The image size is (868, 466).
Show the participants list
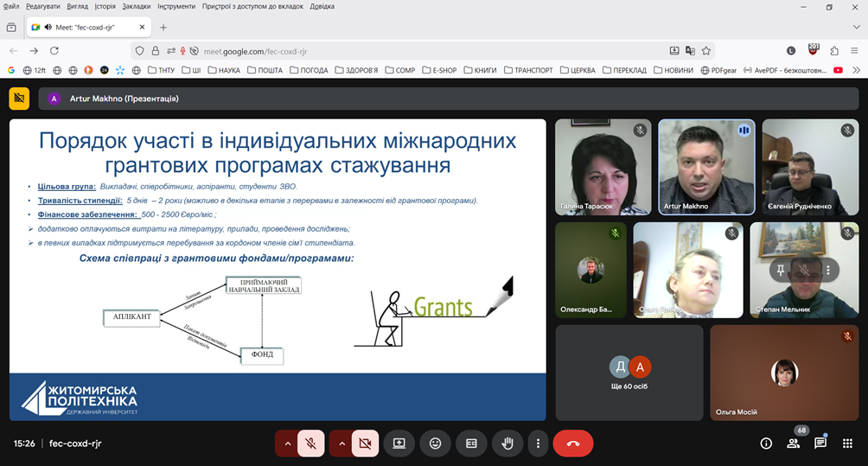793,444
